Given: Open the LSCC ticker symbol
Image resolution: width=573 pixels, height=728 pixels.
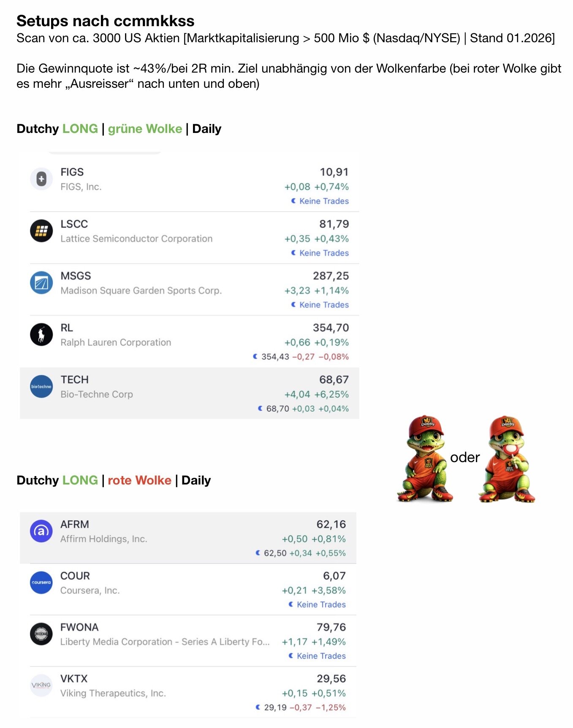Looking at the screenshot, I should 74,224.
